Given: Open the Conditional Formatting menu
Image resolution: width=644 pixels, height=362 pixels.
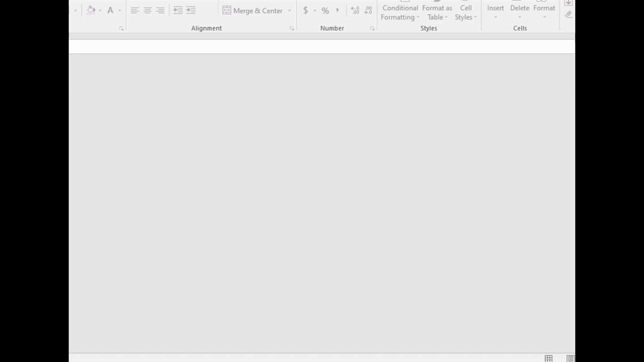Looking at the screenshot, I should (400, 12).
